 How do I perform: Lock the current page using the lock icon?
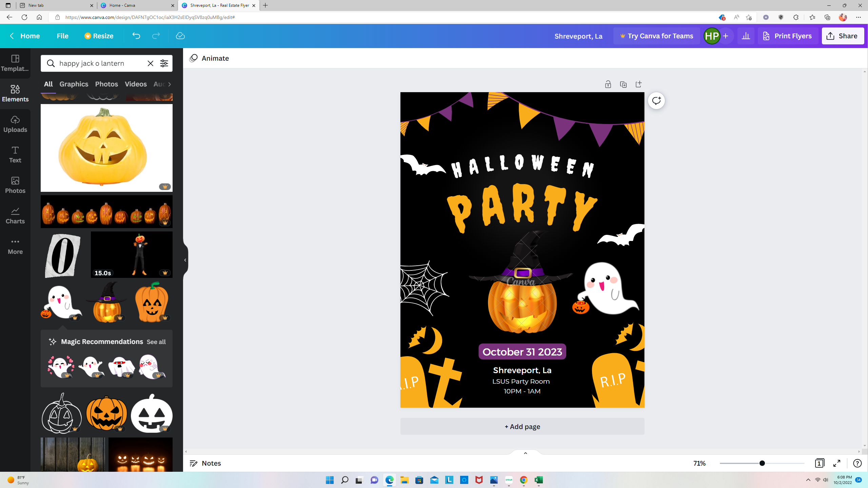pyautogui.click(x=607, y=84)
